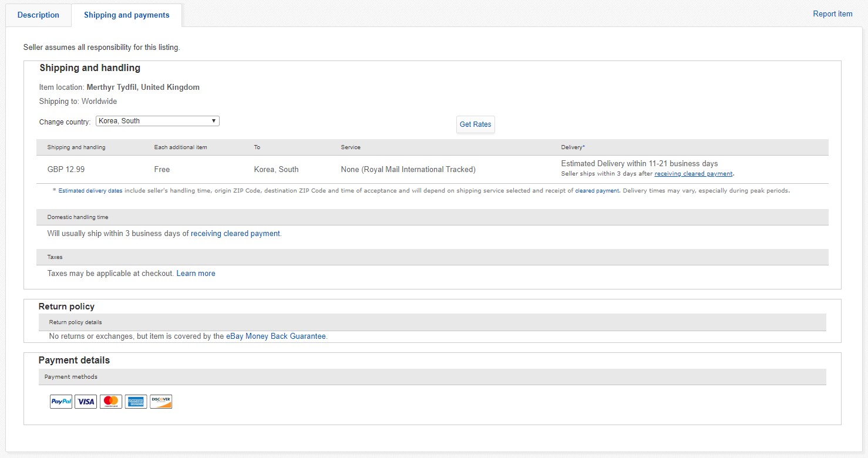
Task: Switch to the Description tab
Action: pyautogui.click(x=38, y=15)
